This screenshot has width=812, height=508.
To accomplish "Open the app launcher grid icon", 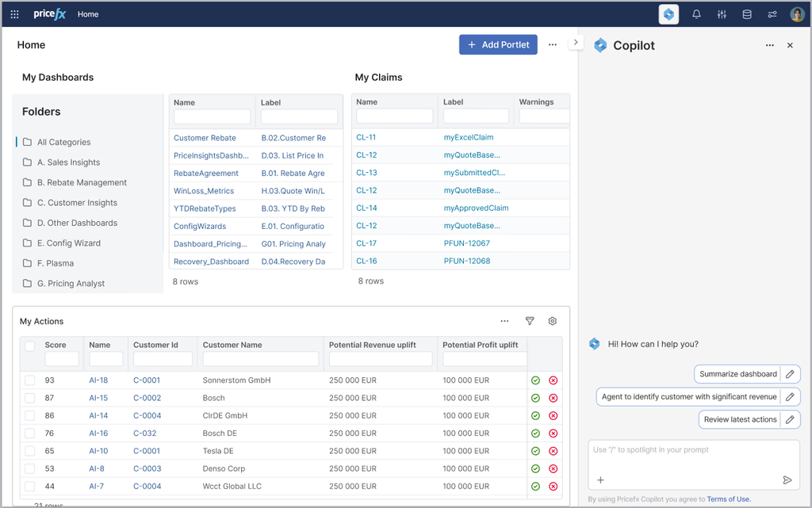I will point(14,14).
